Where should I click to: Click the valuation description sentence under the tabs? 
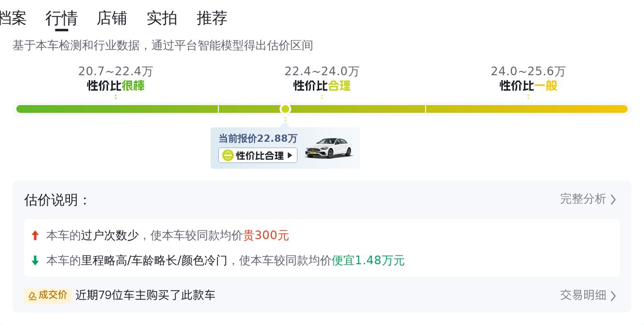163,46
